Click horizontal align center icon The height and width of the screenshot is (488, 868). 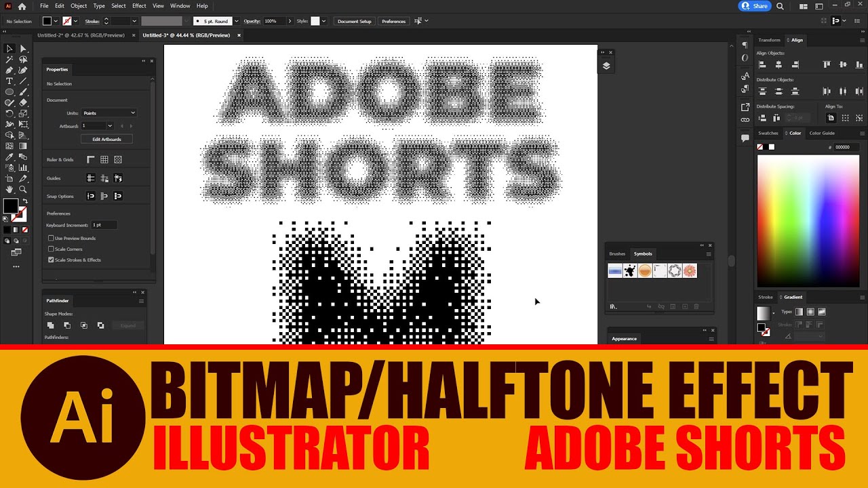(x=778, y=64)
